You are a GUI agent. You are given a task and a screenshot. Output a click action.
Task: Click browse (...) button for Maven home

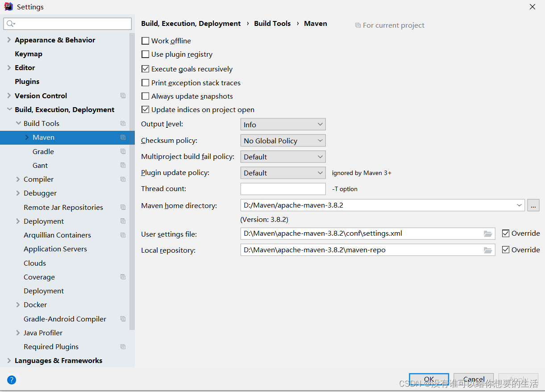pyautogui.click(x=533, y=205)
